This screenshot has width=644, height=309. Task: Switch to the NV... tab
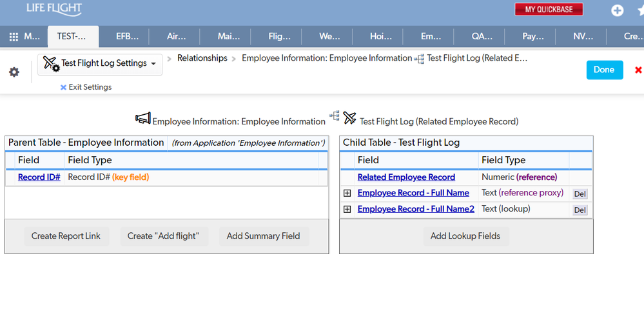coord(583,37)
